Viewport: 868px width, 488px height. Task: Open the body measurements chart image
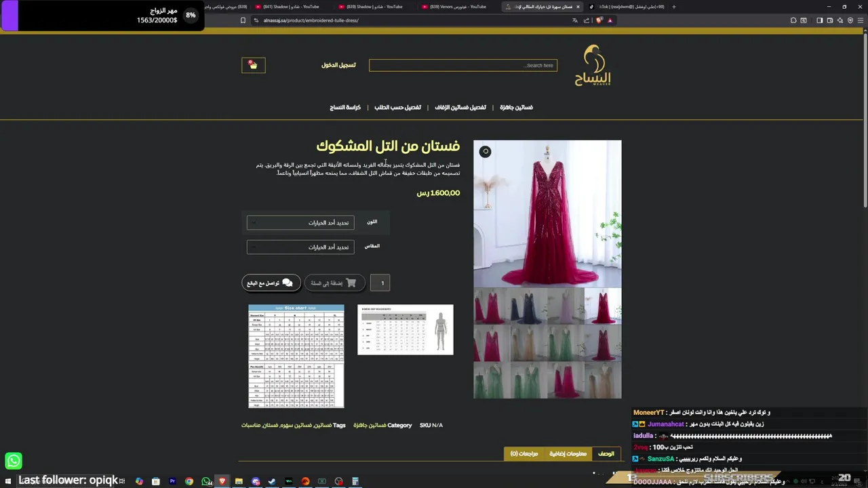[x=406, y=329]
